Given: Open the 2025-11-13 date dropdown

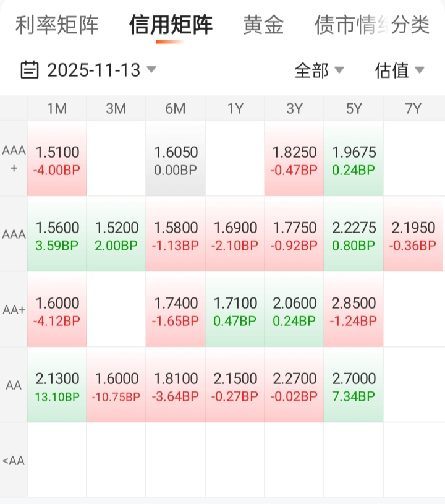Looking at the screenshot, I should click(101, 70).
